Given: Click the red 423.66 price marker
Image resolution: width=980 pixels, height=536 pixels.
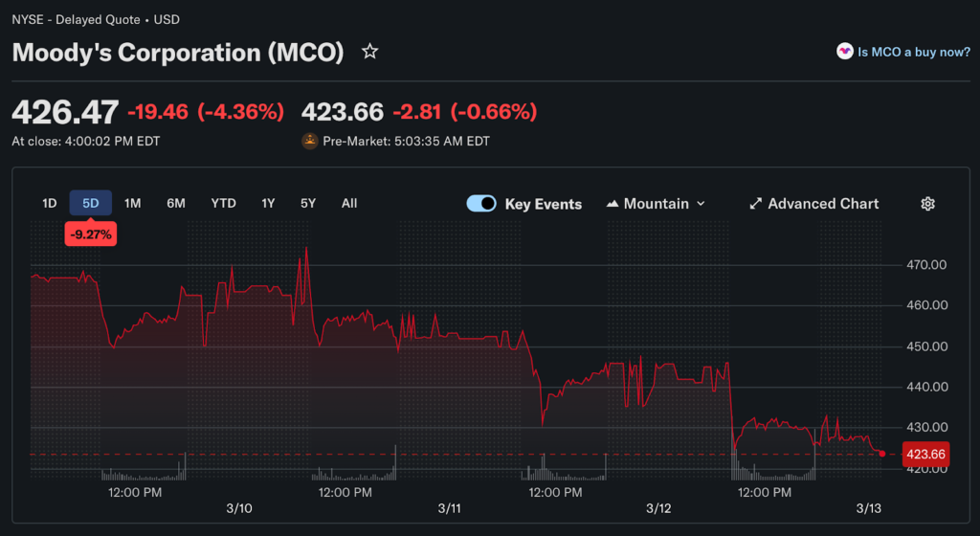Looking at the screenshot, I should [925, 455].
